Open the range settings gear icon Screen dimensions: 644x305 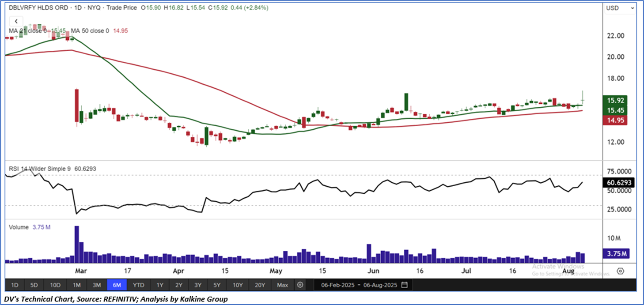pos(300,285)
